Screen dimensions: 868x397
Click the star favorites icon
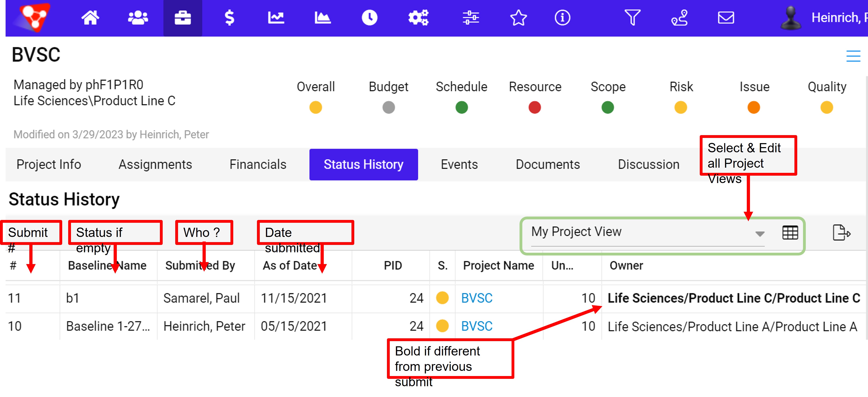518,18
